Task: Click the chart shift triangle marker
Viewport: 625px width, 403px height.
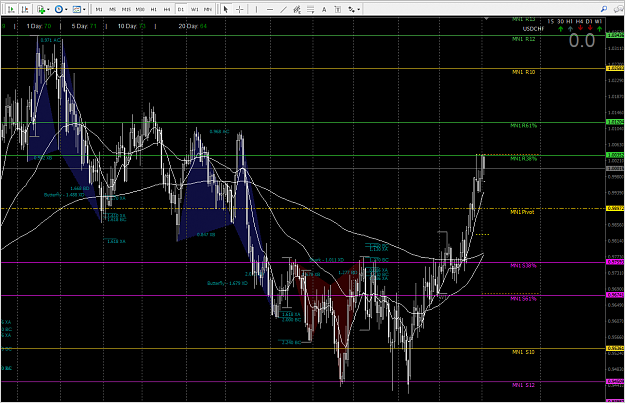Action: [486, 18]
